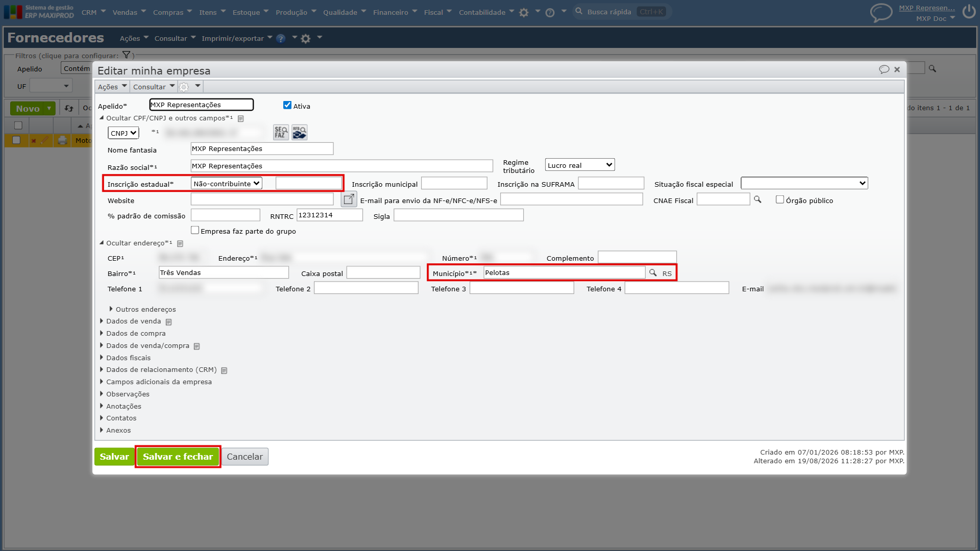Click the filter search magnifier icon
The width and height of the screenshot is (980, 551).
tap(933, 68)
